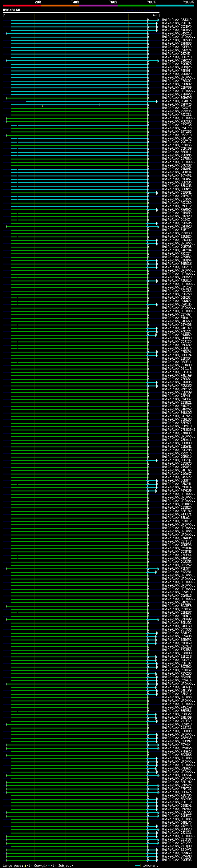Screen dimensions: 197x868
Task: Click label UniRef100_Q4PI49
Action: tap(177, 328)
